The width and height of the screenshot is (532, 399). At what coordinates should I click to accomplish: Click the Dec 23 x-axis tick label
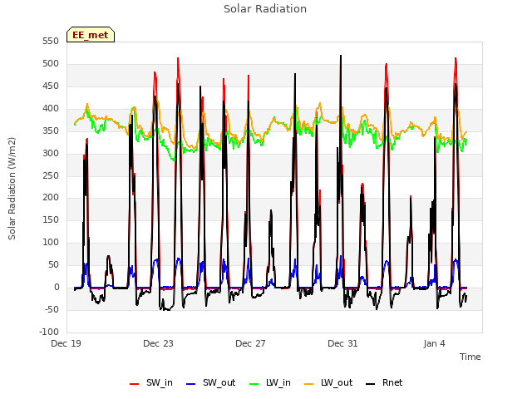tap(158, 343)
